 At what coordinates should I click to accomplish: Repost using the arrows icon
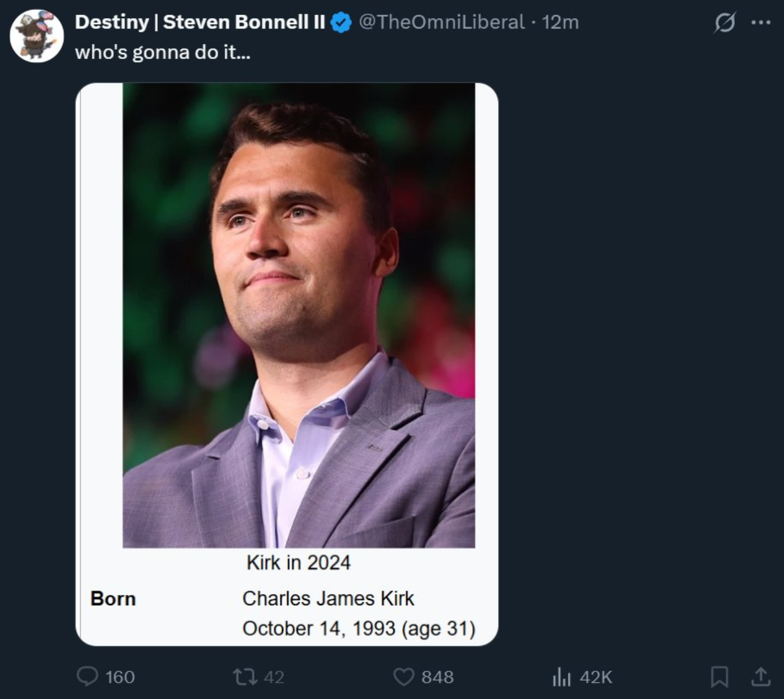point(244,677)
